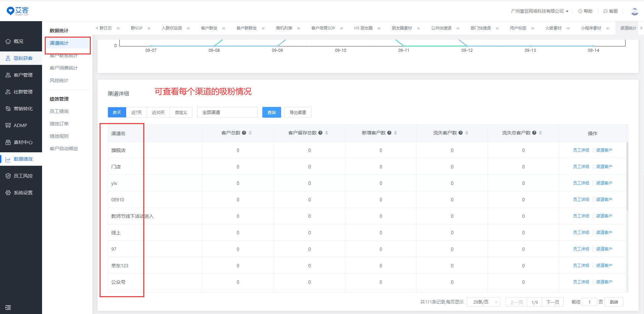Open the 全部渠道 channel dropdown
644x314 pixels.
[x=227, y=112]
